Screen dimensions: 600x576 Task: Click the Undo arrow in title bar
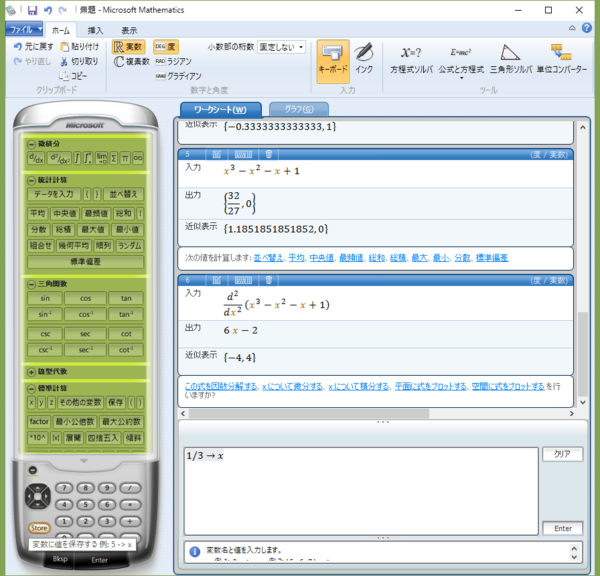(x=47, y=10)
